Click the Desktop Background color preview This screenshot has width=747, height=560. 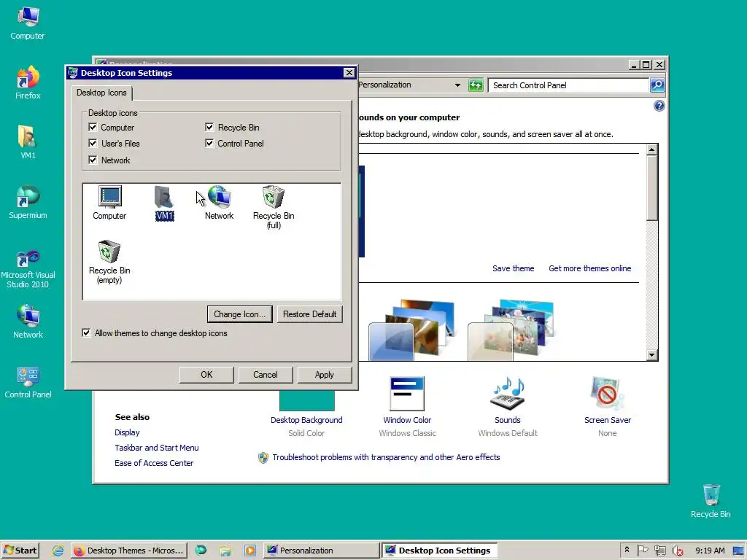tap(307, 400)
